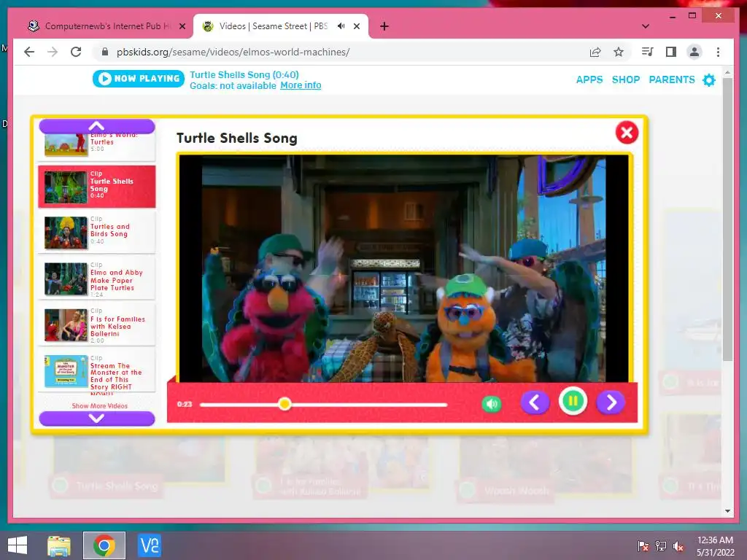Open the Elmo's World: Turtles video
Image resolution: width=747 pixels, height=560 pixels.
(97, 146)
